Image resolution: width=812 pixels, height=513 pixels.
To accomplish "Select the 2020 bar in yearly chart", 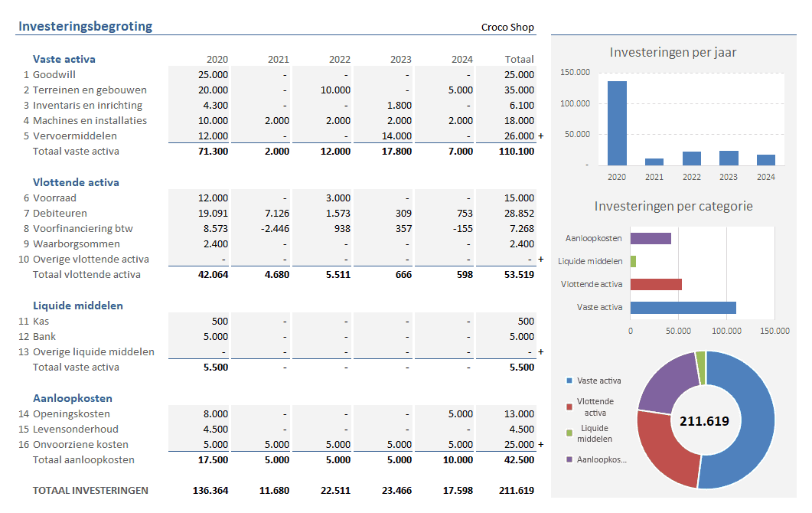I will (x=617, y=123).
